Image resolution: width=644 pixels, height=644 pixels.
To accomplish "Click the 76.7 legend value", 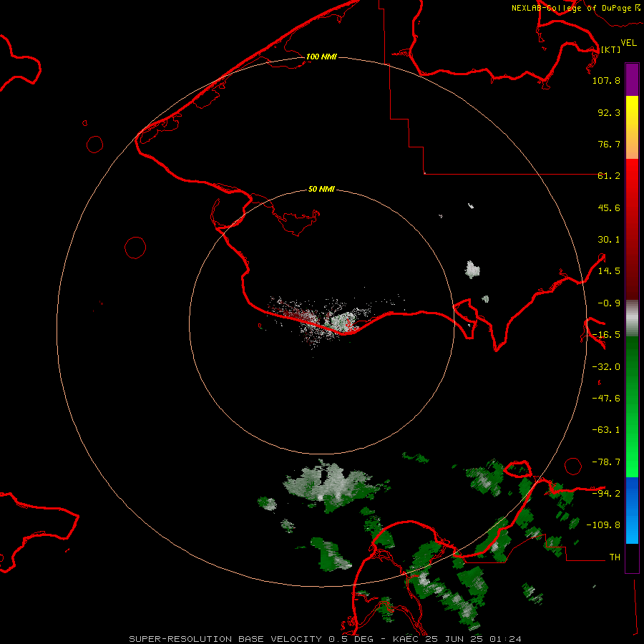I will [x=609, y=144].
